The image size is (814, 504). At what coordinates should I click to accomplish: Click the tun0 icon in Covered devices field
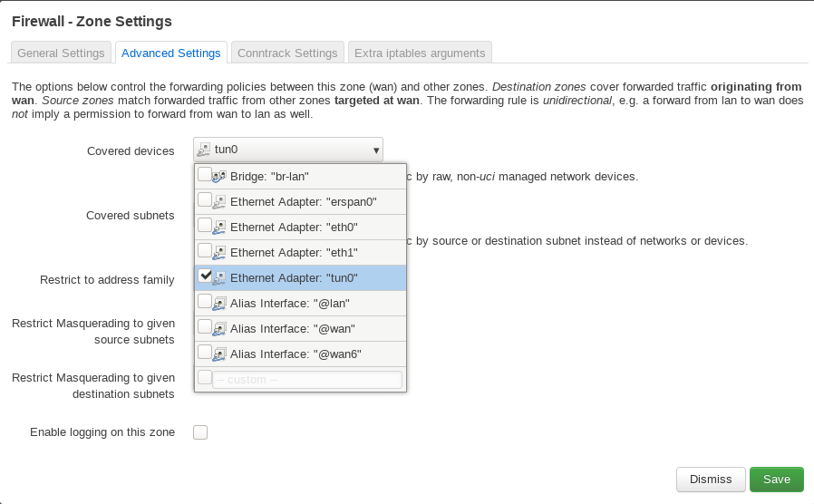point(205,149)
